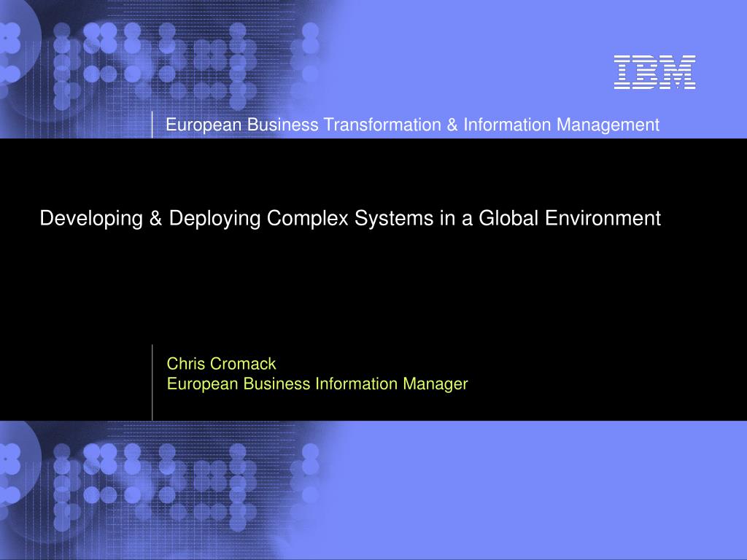Click the subtitle 'European Business Information Manager'
This screenshot has height=560, width=747.
[317, 384]
